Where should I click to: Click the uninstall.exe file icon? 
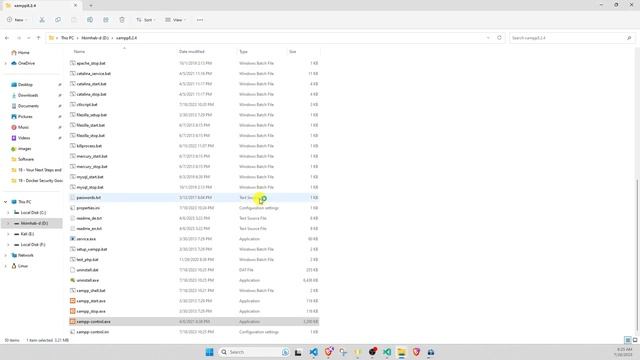pyautogui.click(x=72, y=280)
